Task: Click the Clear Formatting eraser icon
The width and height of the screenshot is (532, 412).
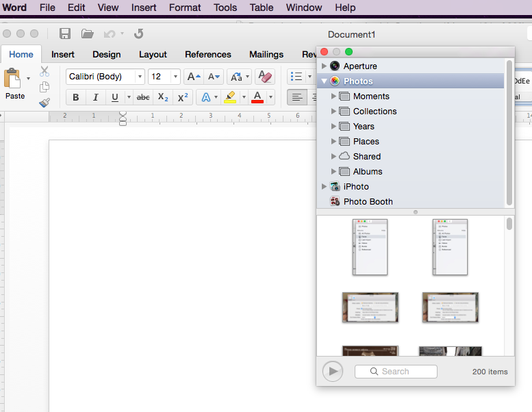Action: coord(264,77)
